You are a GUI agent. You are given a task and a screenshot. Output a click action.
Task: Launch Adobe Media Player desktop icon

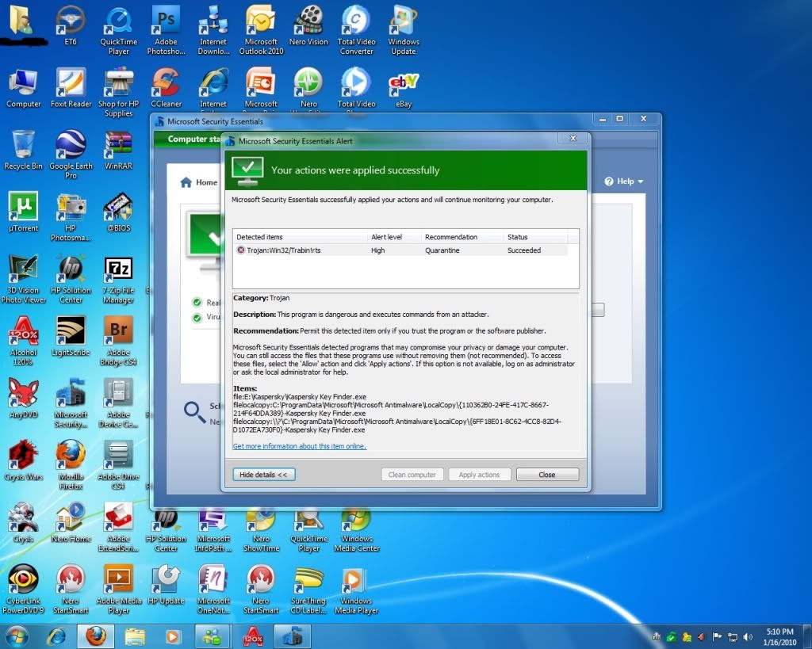coord(119,589)
